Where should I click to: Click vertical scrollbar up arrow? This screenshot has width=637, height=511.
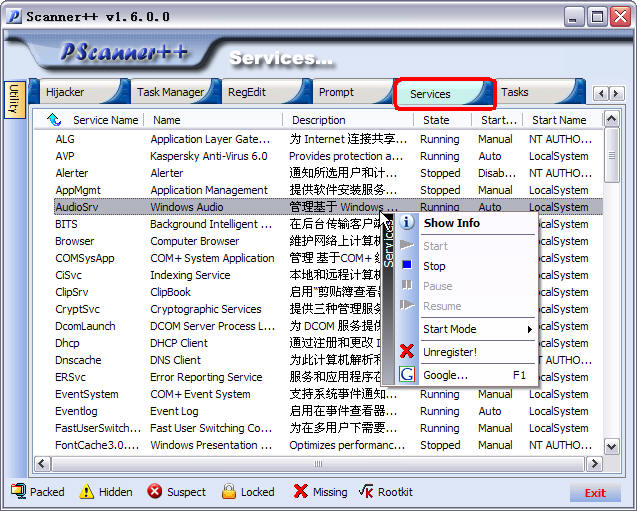(x=611, y=119)
